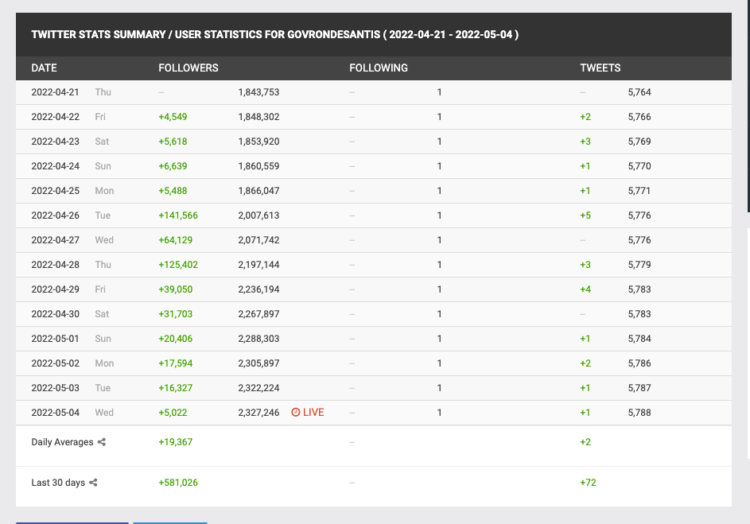Screen dimensions: 750x524
Task: Click follower total 1,866,047
Action: (259, 191)
